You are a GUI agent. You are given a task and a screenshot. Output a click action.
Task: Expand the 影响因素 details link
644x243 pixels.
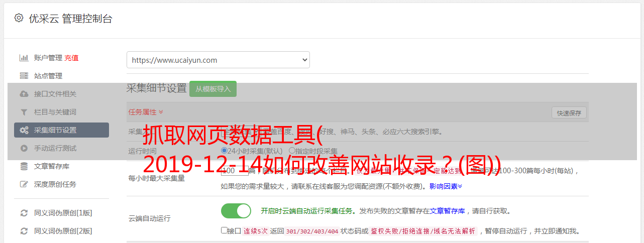[446, 186]
